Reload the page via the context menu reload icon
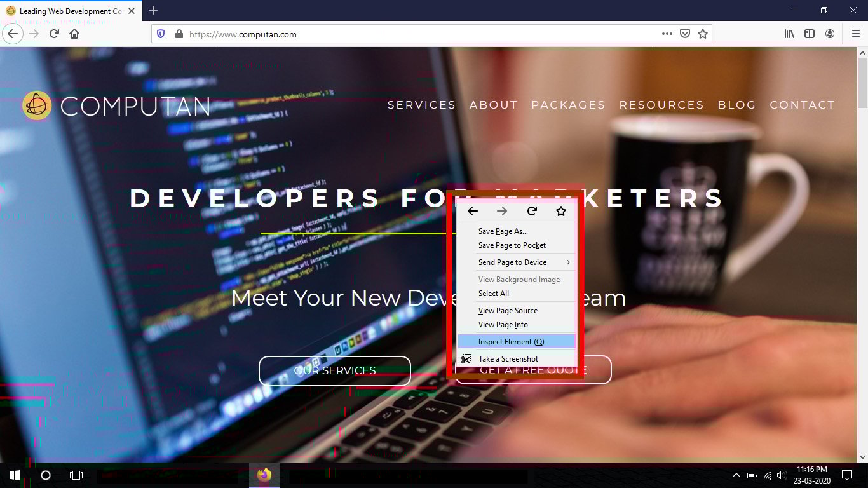The height and width of the screenshot is (488, 868). coord(531,210)
